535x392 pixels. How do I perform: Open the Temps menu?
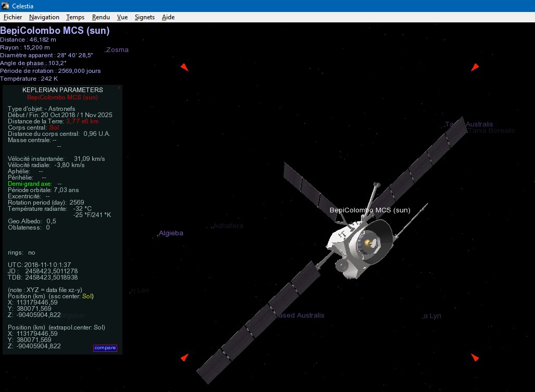click(75, 17)
